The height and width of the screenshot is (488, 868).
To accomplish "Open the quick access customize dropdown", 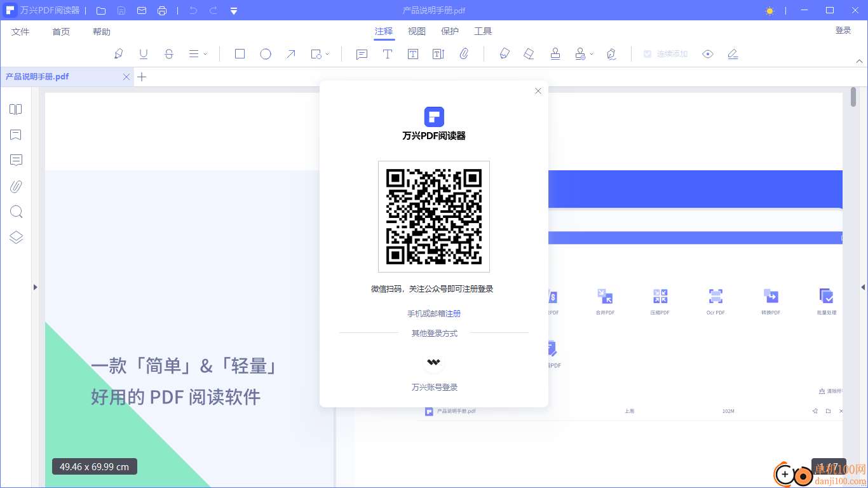I will click(234, 11).
